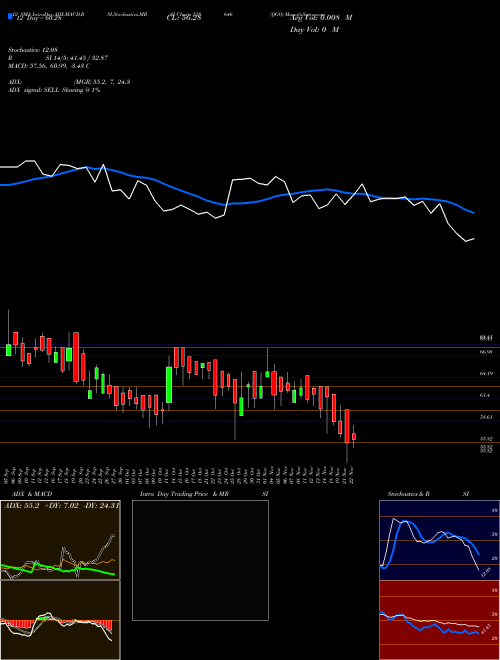Click the last candlestick dated 22 Nov
This screenshot has height=660, width=500.
tap(354, 436)
